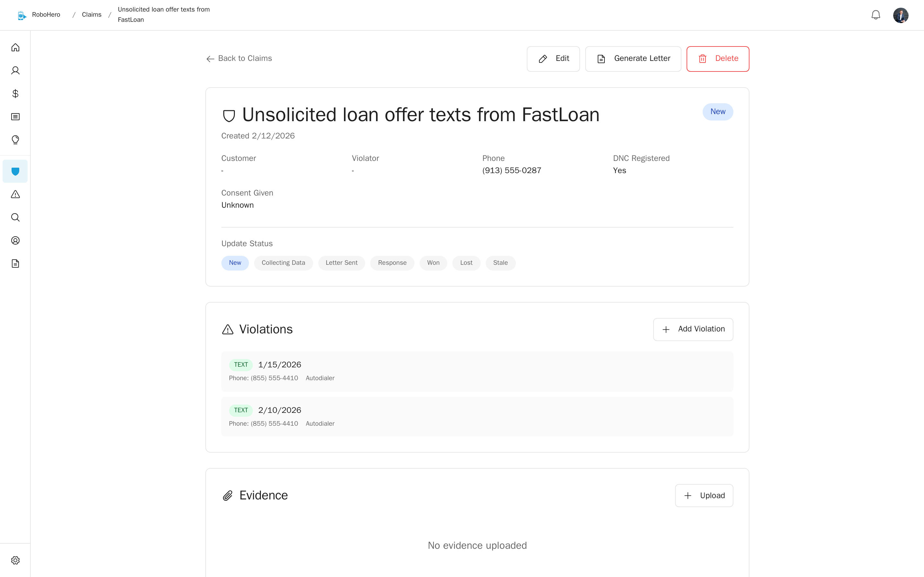Set status to Letter Sent
The height and width of the screenshot is (577, 924).
(341, 263)
